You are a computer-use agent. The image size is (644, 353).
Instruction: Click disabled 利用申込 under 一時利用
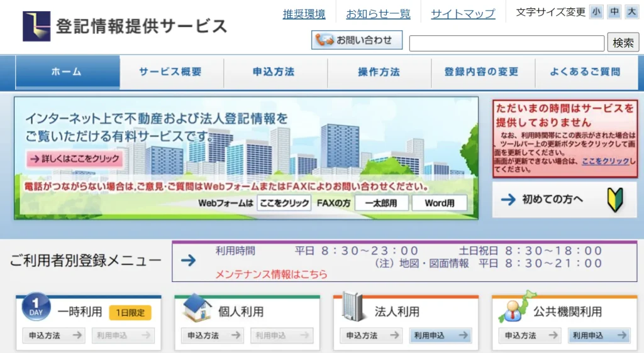point(123,336)
